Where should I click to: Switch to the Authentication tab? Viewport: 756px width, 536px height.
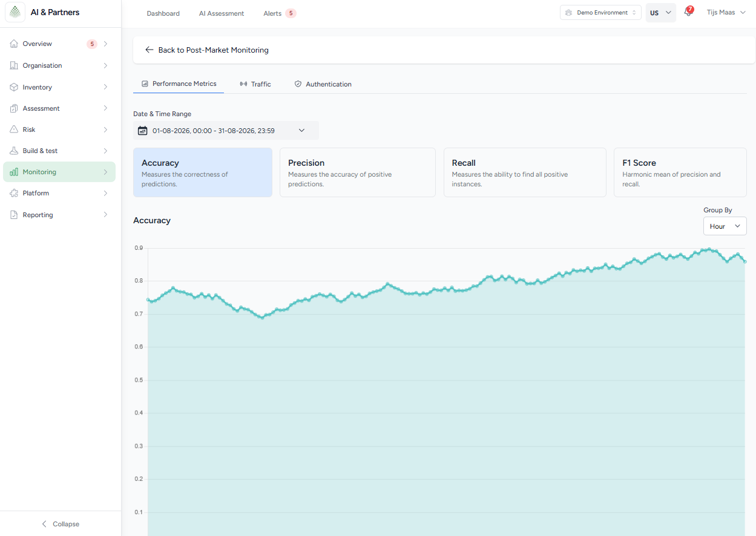click(x=323, y=84)
